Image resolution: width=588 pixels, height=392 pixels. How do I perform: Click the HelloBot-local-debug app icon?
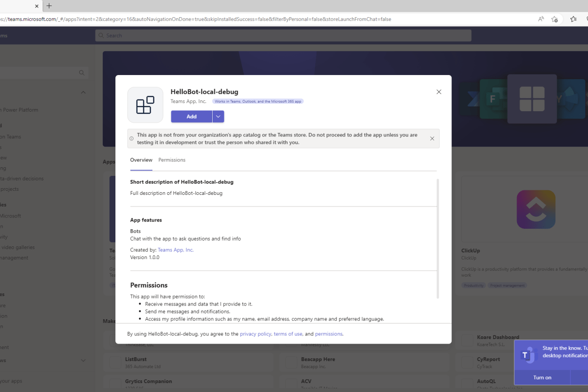[145, 105]
